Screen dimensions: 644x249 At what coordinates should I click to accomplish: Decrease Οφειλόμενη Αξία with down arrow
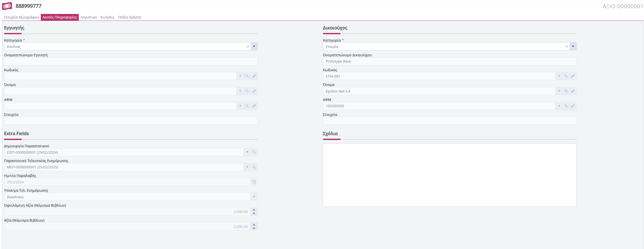point(254,214)
